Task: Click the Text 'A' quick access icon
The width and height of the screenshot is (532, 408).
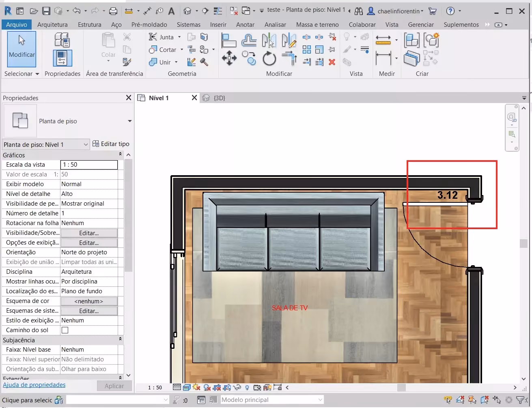Action: (171, 11)
